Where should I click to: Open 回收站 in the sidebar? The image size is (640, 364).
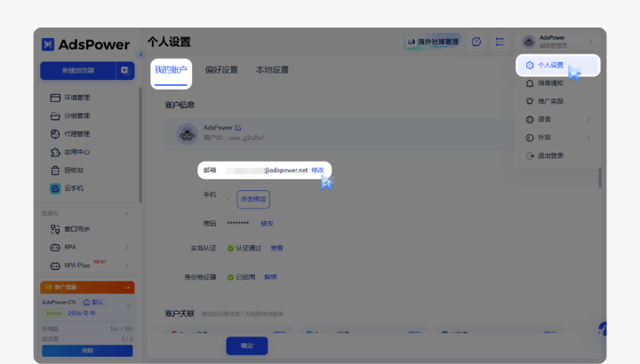74,170
